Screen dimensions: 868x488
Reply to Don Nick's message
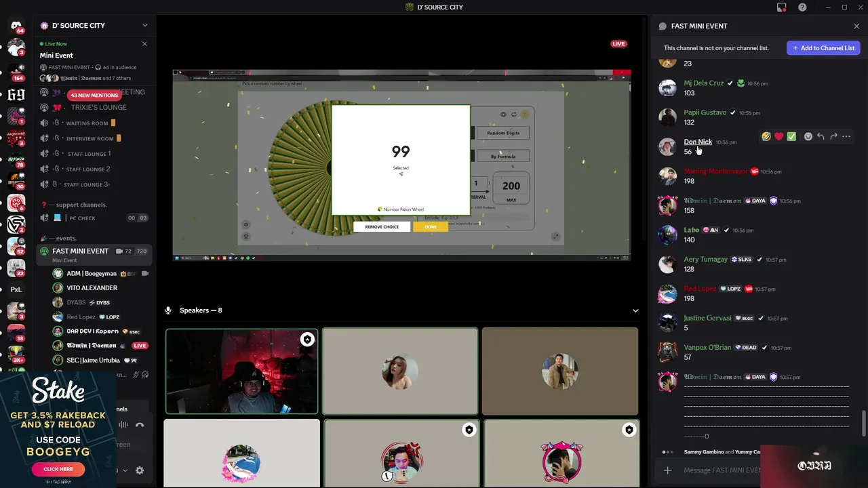pos(821,137)
